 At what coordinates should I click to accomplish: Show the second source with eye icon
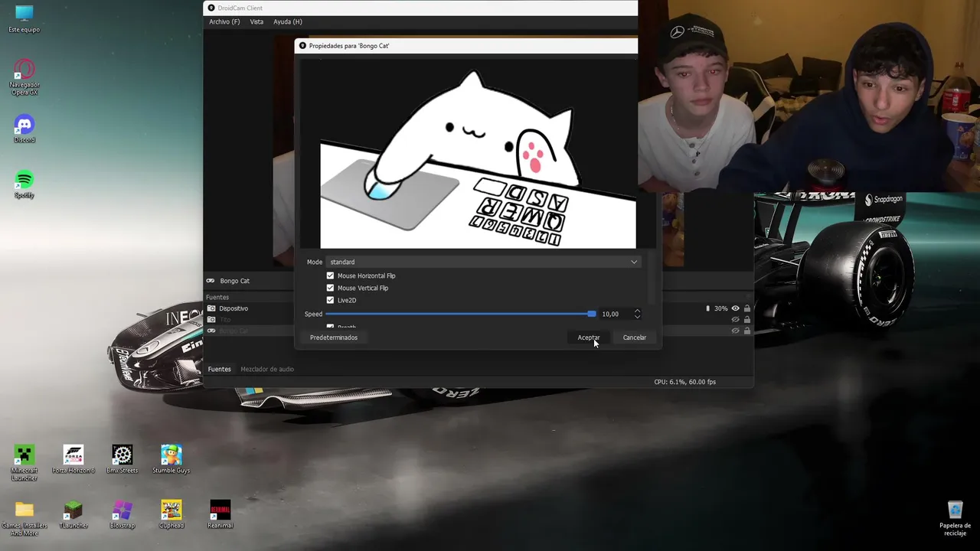736,320
